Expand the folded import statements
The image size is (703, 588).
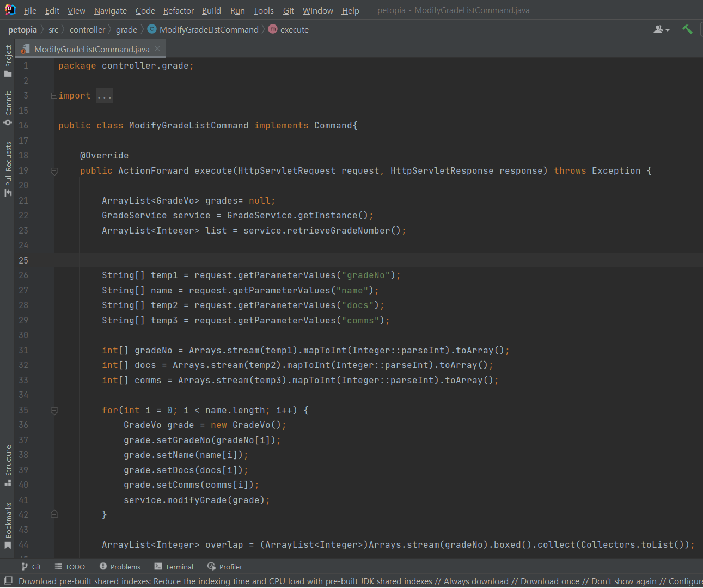point(54,95)
